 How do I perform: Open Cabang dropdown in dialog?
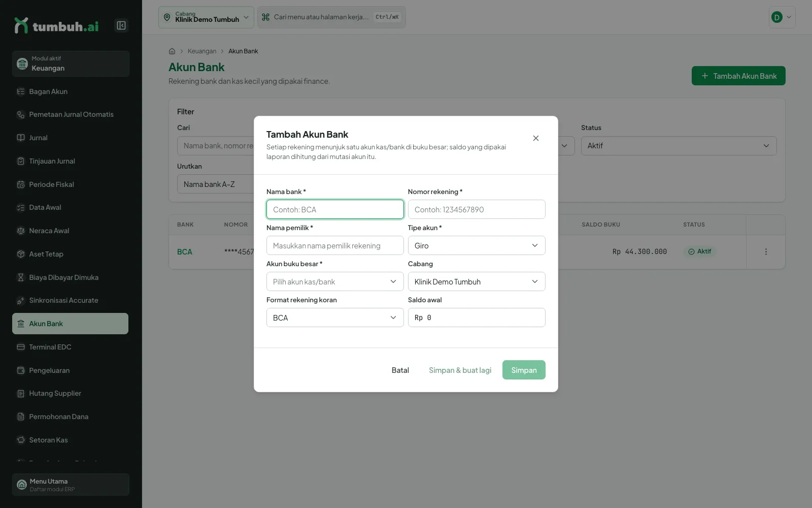(477, 281)
